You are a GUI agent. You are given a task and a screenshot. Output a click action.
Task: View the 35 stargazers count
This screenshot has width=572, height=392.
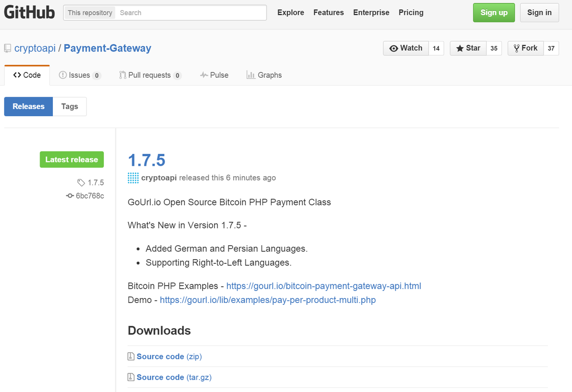click(494, 48)
